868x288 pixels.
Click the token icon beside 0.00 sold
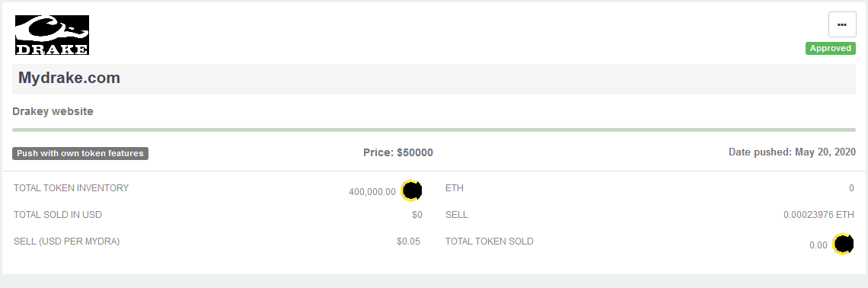(843, 244)
